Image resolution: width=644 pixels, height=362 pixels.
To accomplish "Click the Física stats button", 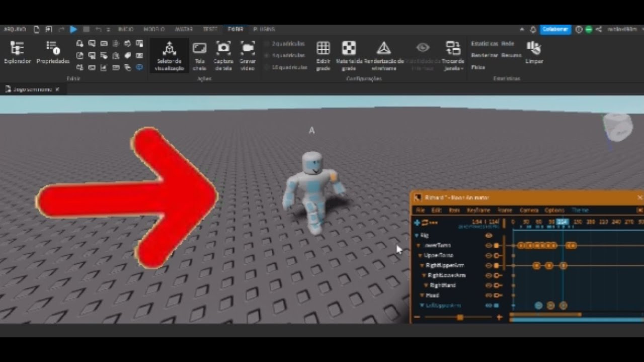I will (478, 67).
